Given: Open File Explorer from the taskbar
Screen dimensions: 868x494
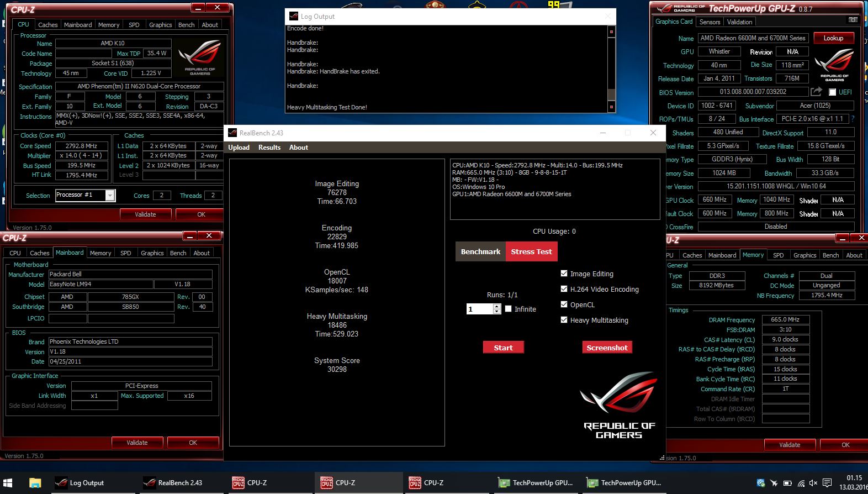Looking at the screenshot, I should pos(35,483).
